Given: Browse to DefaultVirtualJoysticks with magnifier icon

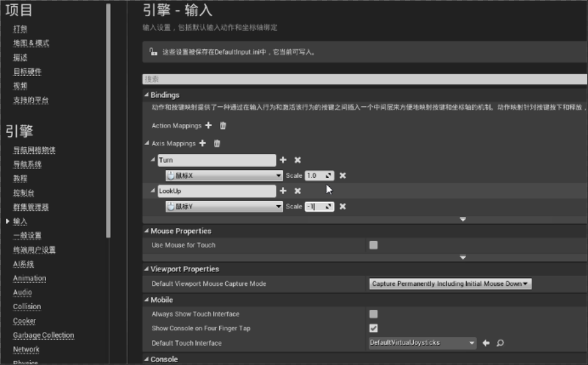Looking at the screenshot, I should tap(500, 343).
